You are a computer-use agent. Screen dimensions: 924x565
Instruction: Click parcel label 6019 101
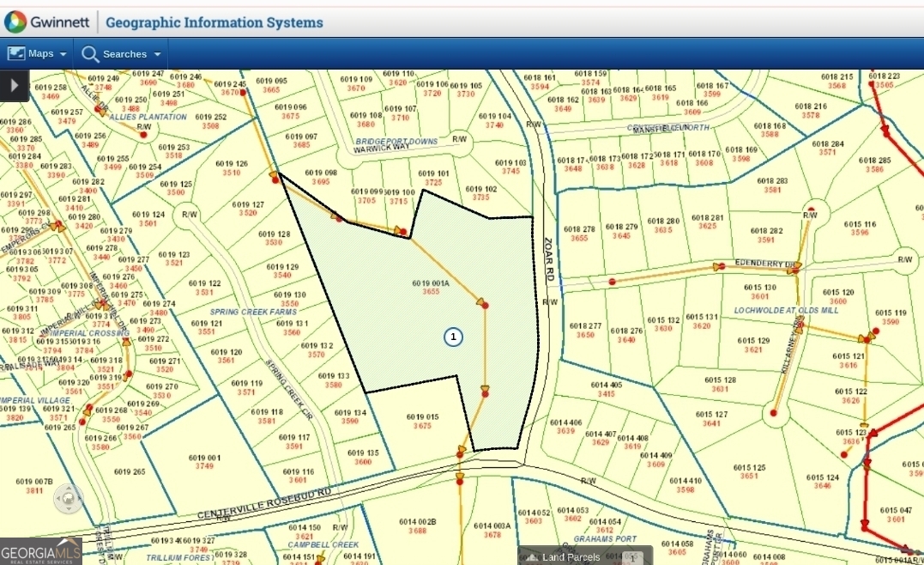click(x=434, y=173)
